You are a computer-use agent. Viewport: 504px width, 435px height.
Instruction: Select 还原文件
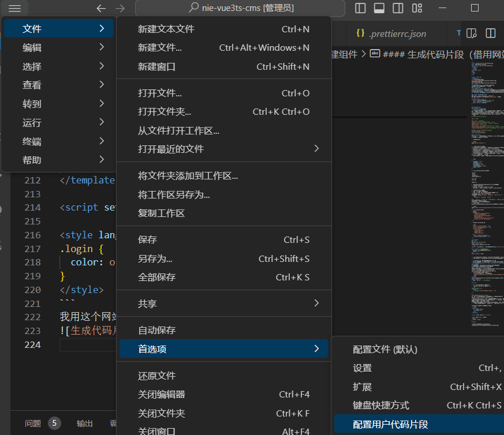tap(224, 376)
